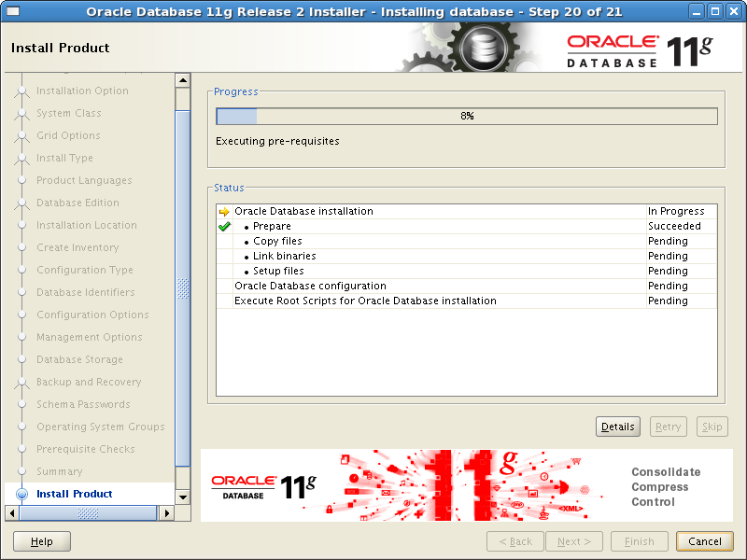Click the sidebar horizontal scrollbar thumb
The width and height of the screenshot is (747, 560).
(x=88, y=513)
